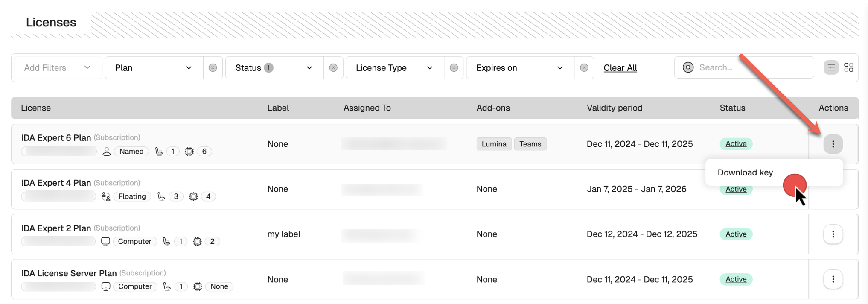Open actions menu for IDA Expert 2 Plan
Viewport: 868px width, 304px height.
coord(833,234)
